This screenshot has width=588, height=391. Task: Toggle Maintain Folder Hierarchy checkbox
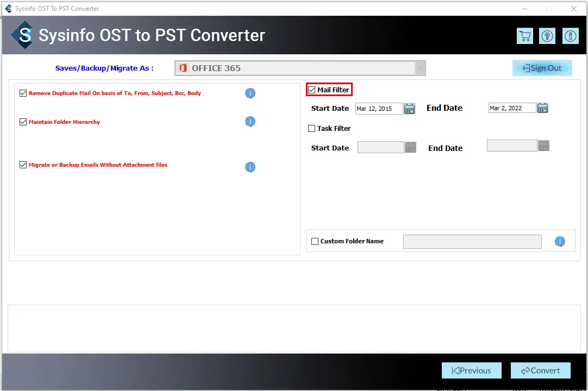coord(23,122)
